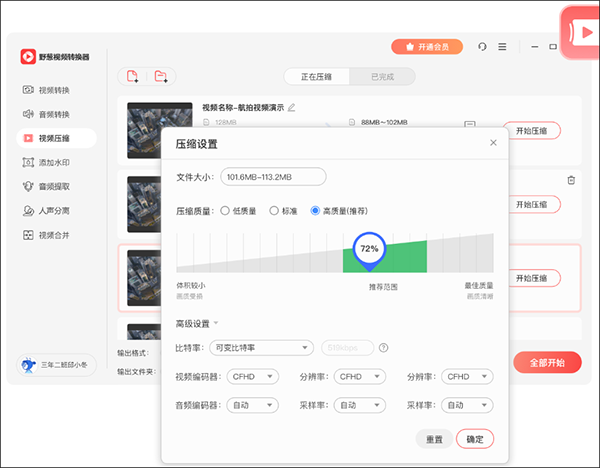Open the 音频编码器 自动 dropdown
Image resolution: width=600 pixels, height=468 pixels.
pos(253,405)
